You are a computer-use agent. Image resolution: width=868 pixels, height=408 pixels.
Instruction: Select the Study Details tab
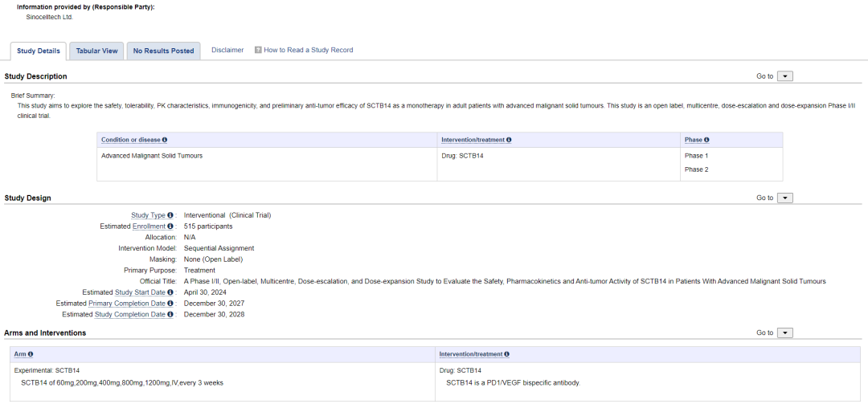click(x=39, y=51)
